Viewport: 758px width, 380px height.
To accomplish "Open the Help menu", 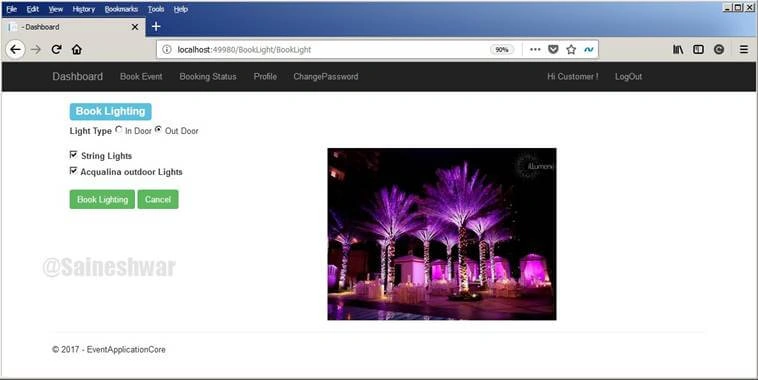I will pos(181,9).
